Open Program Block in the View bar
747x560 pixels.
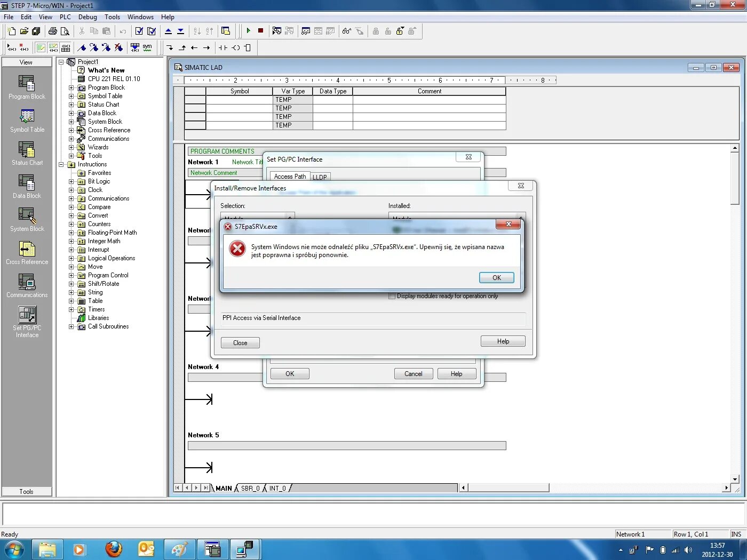coord(27,87)
